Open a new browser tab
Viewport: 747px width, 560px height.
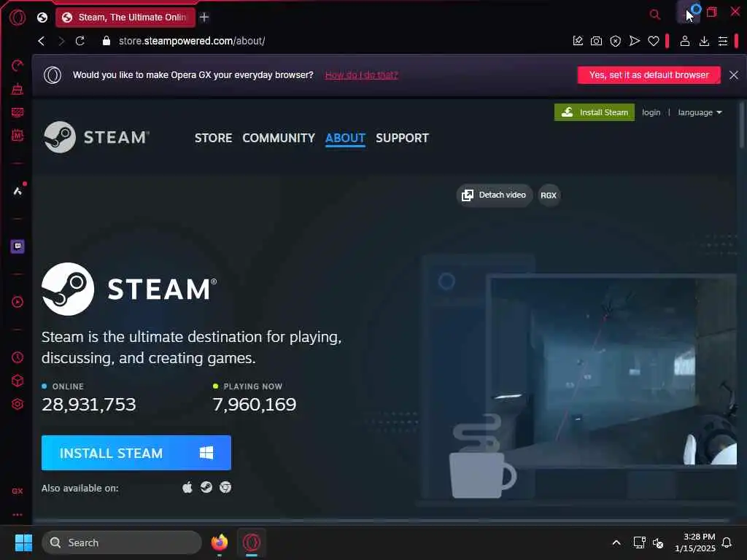[204, 17]
